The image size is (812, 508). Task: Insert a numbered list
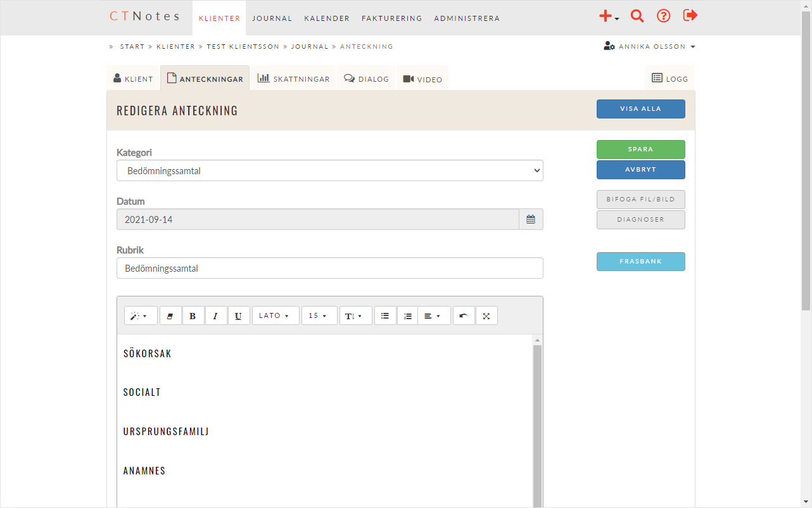408,315
